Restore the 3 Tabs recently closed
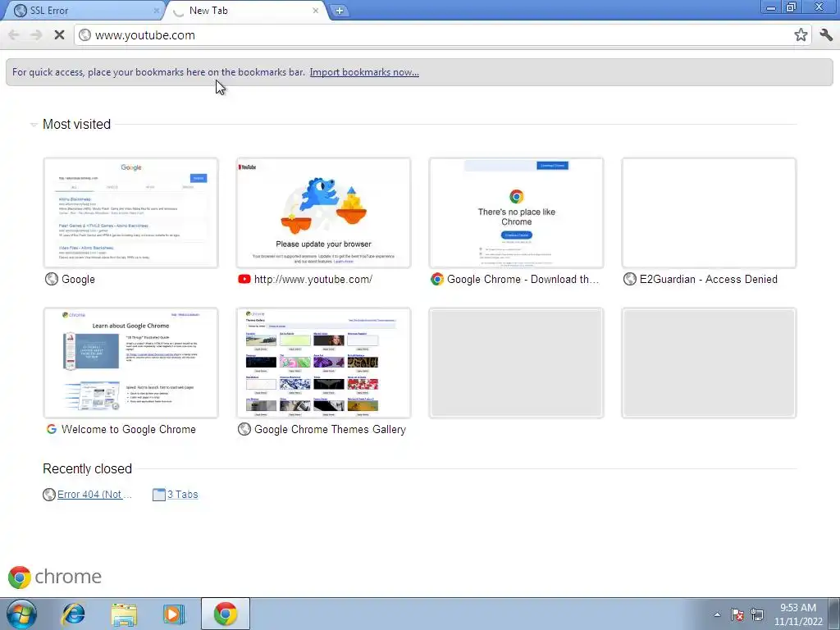 pyautogui.click(x=183, y=495)
